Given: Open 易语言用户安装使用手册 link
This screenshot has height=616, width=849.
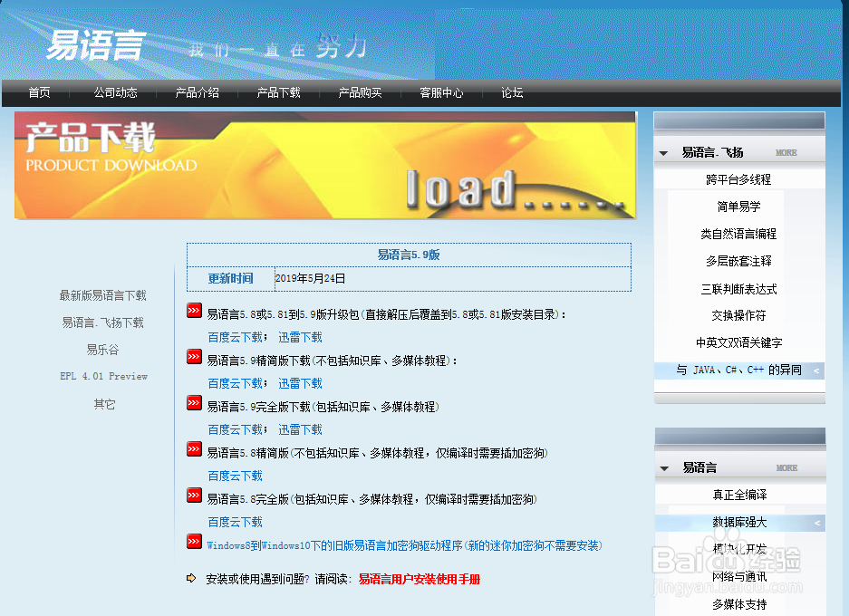Looking at the screenshot, I should [x=420, y=579].
